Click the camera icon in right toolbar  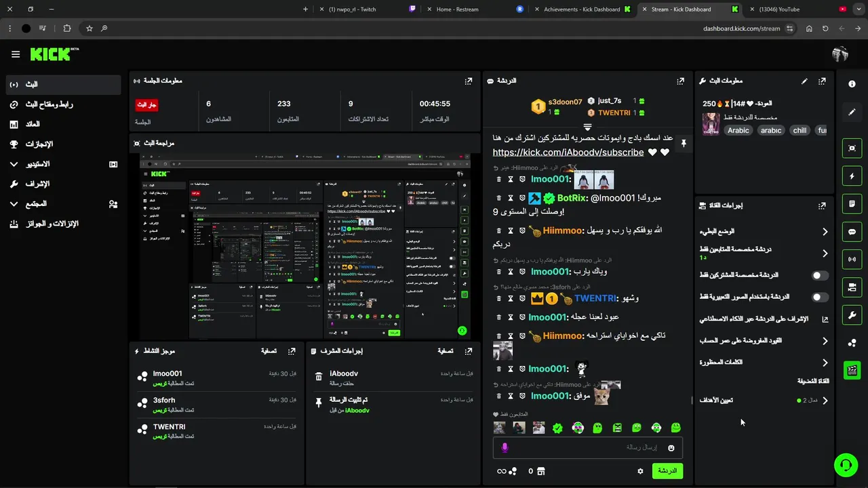tap(852, 287)
